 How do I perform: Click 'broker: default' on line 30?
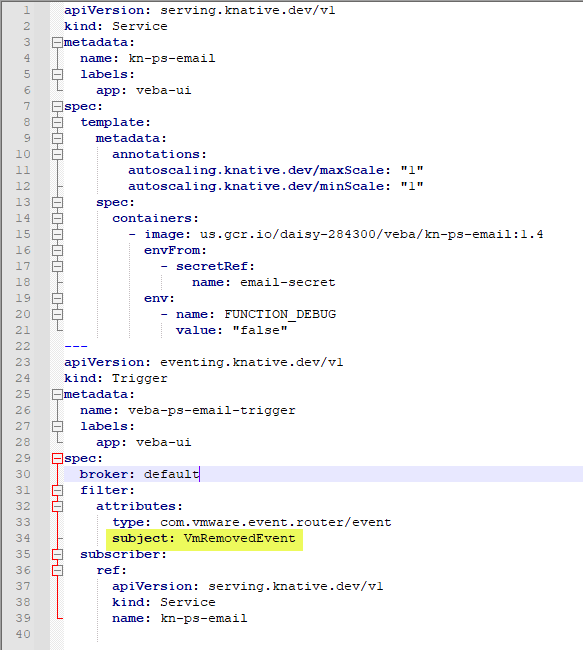pyautogui.click(x=140, y=474)
